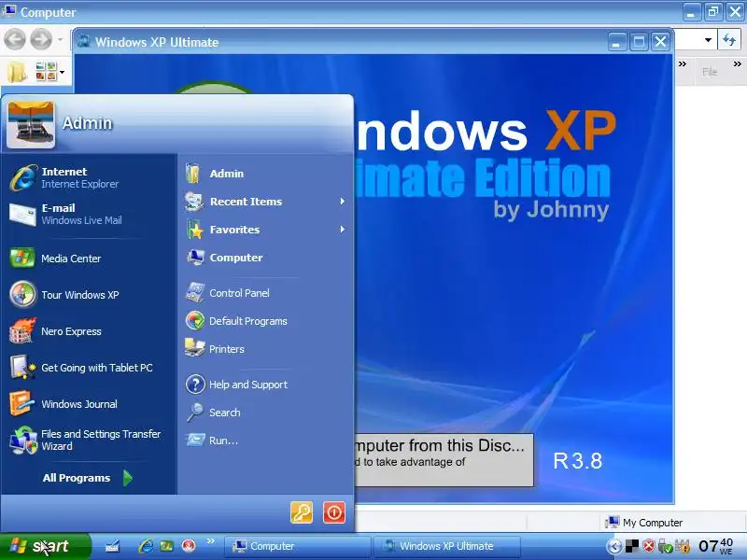Image resolution: width=747 pixels, height=560 pixels.
Task: Open the navigation history dropdown arrow
Action: tap(60, 39)
